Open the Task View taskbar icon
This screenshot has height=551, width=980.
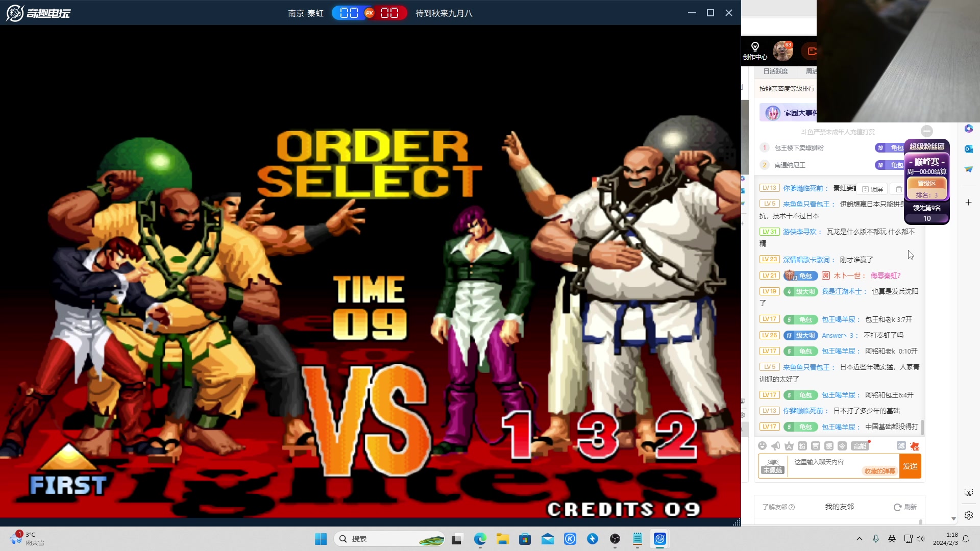click(x=457, y=539)
